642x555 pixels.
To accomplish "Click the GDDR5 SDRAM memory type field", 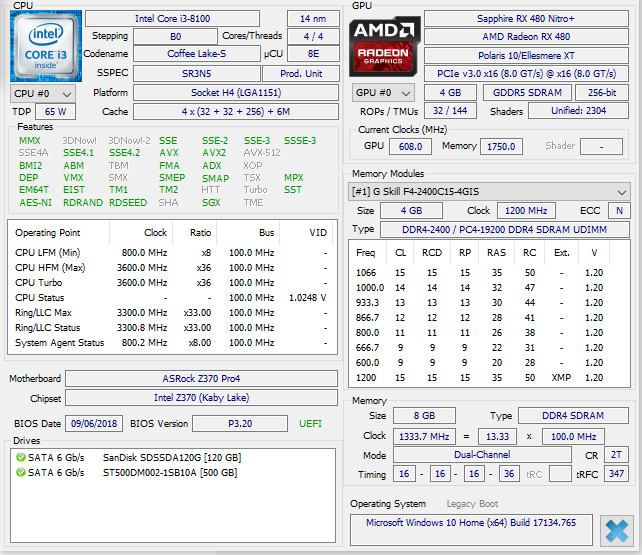I will pyautogui.click(x=527, y=92).
